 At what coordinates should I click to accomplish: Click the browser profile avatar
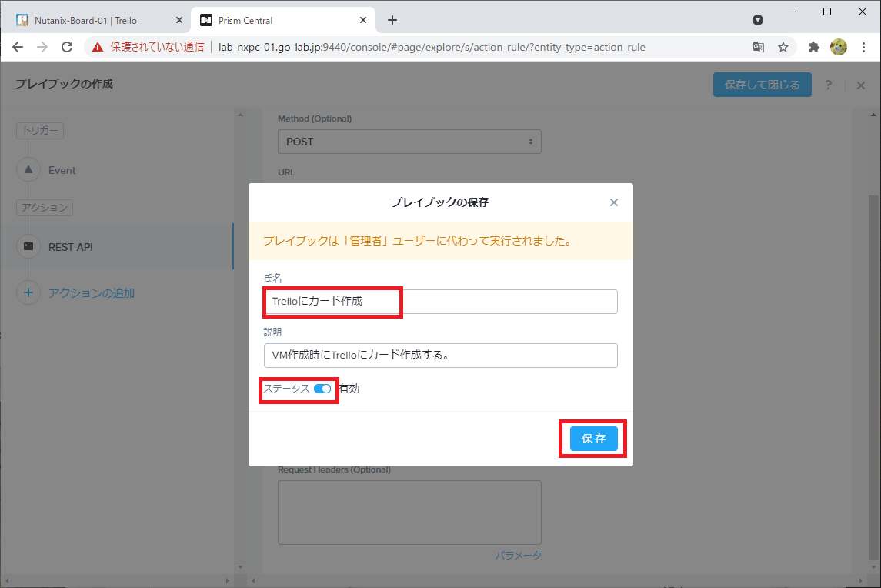click(x=838, y=47)
